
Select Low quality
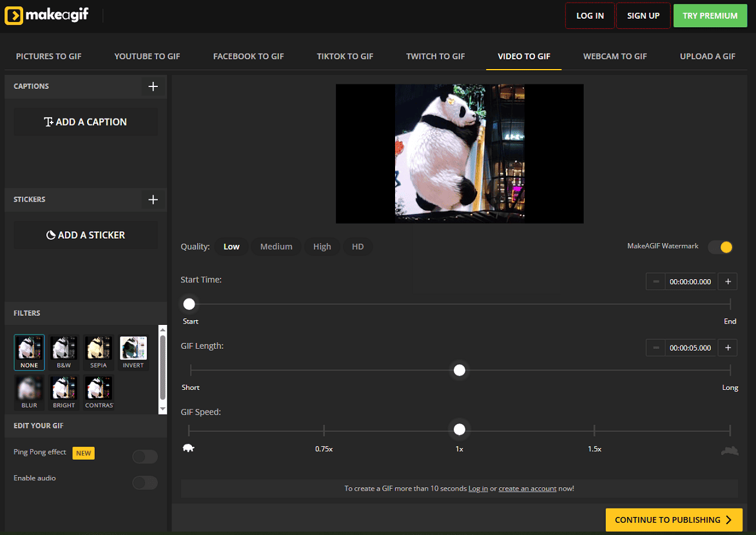pyautogui.click(x=231, y=246)
